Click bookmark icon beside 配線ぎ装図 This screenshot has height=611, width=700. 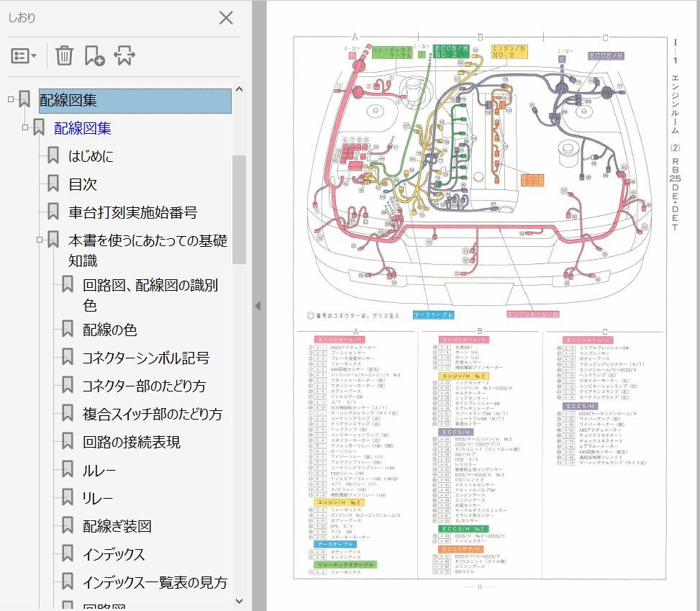tap(68, 525)
